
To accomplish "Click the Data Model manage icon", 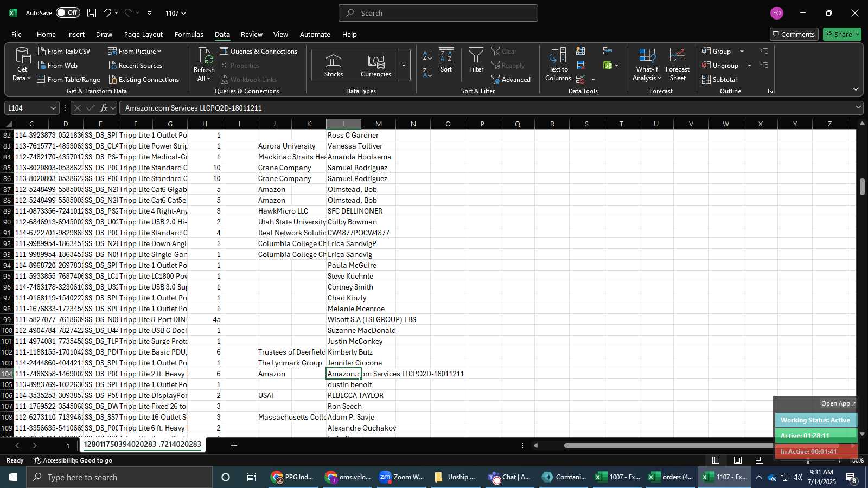I will [608, 66].
